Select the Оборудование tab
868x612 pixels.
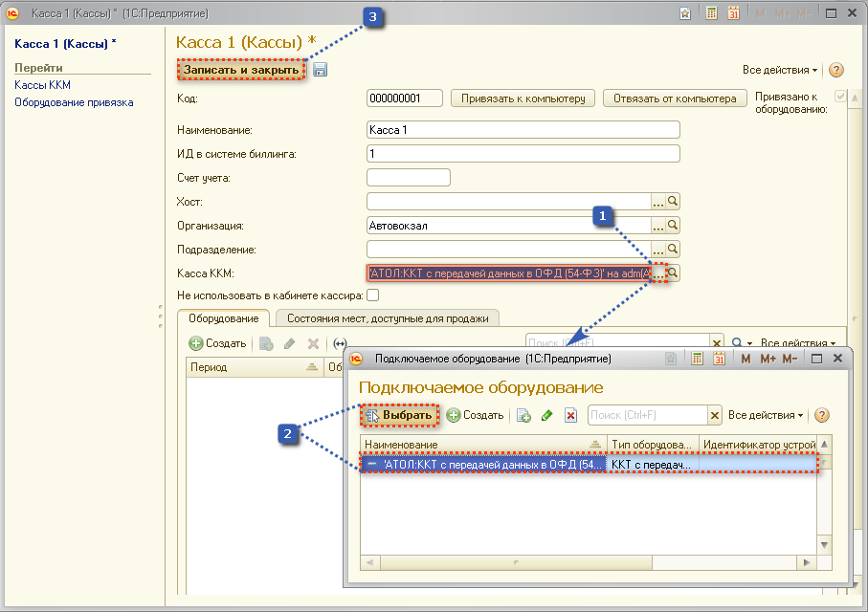(x=223, y=318)
